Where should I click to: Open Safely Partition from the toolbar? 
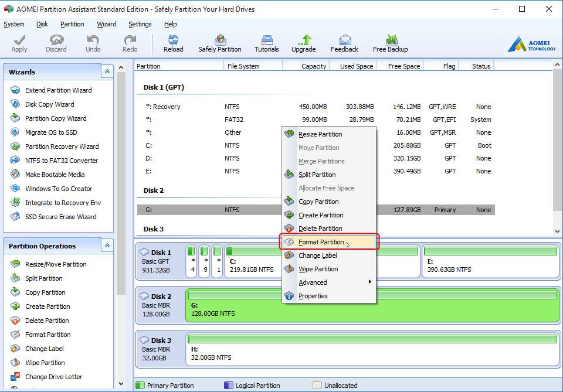tap(219, 43)
